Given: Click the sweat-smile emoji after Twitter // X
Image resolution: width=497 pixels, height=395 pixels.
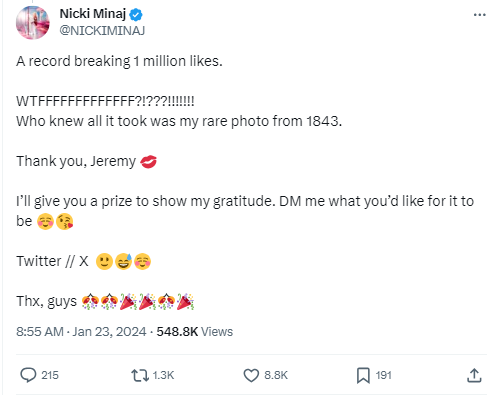Looking at the screenshot, I should pyautogui.click(x=124, y=261).
